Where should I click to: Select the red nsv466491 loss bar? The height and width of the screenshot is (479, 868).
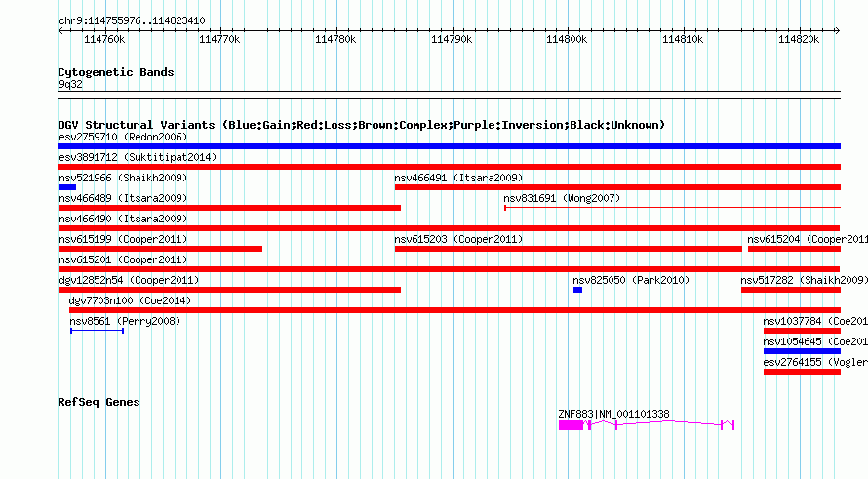coord(617,187)
